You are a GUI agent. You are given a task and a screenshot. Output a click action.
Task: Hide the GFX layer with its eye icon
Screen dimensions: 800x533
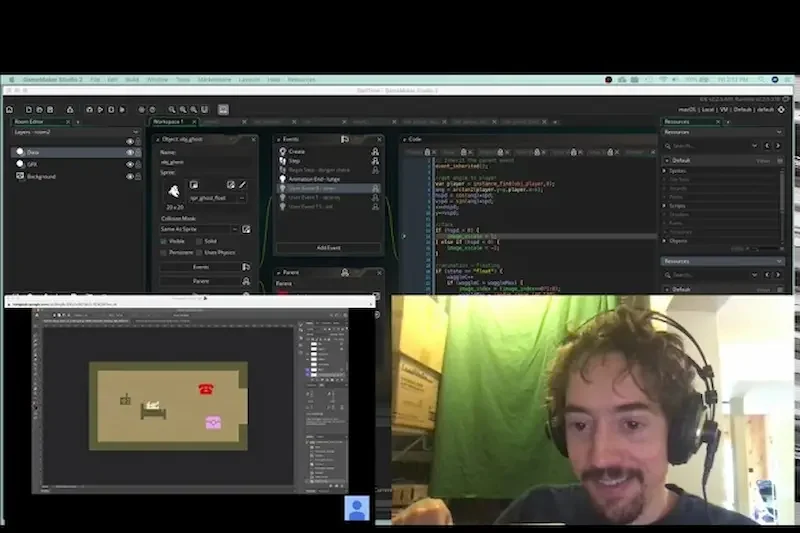tap(130, 164)
